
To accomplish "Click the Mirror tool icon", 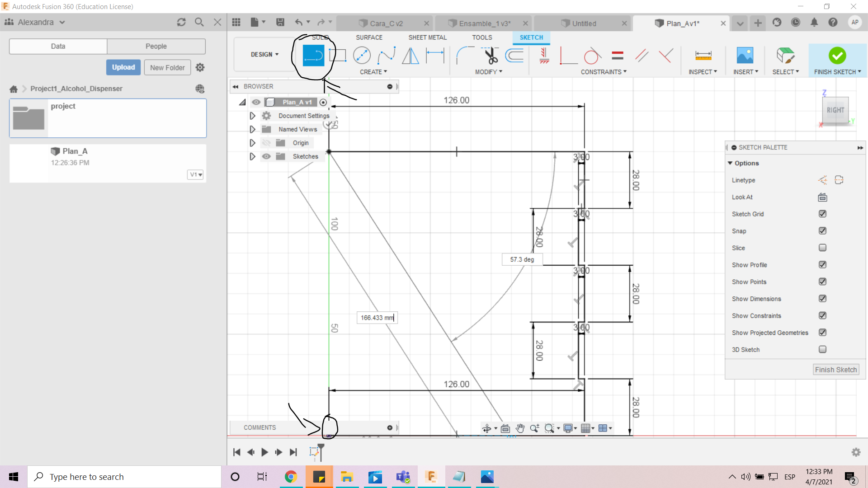I will 410,56.
